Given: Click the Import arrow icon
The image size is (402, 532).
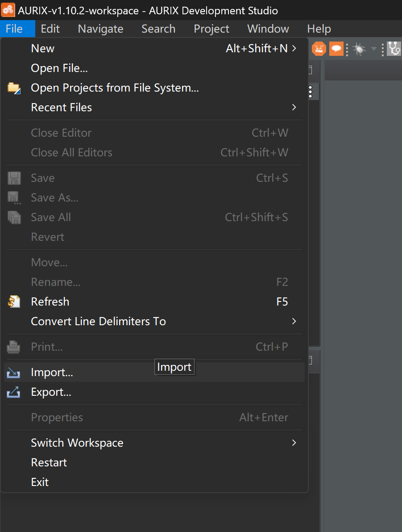Looking at the screenshot, I should tap(13, 373).
